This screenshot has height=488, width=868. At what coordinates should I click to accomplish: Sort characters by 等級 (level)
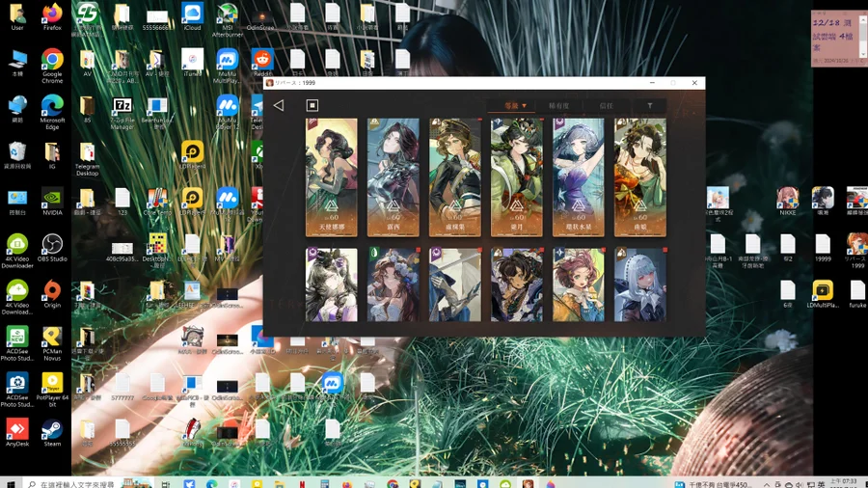pyautogui.click(x=515, y=106)
